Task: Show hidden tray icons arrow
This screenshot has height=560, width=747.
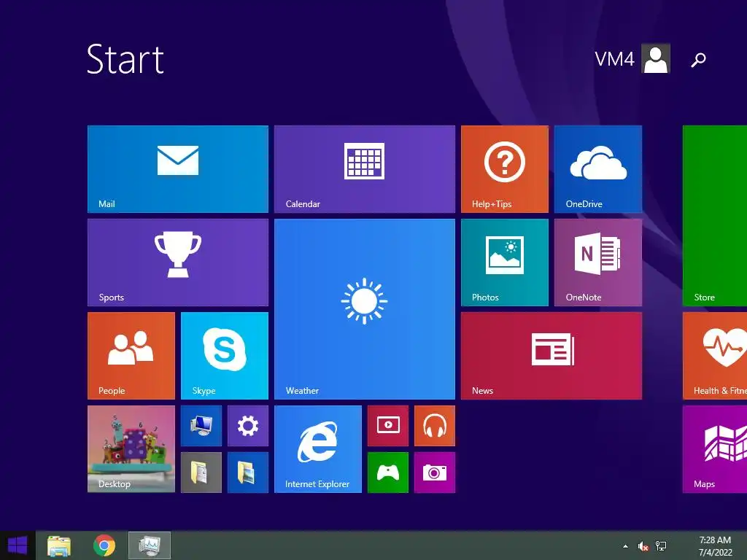Action: [625, 546]
